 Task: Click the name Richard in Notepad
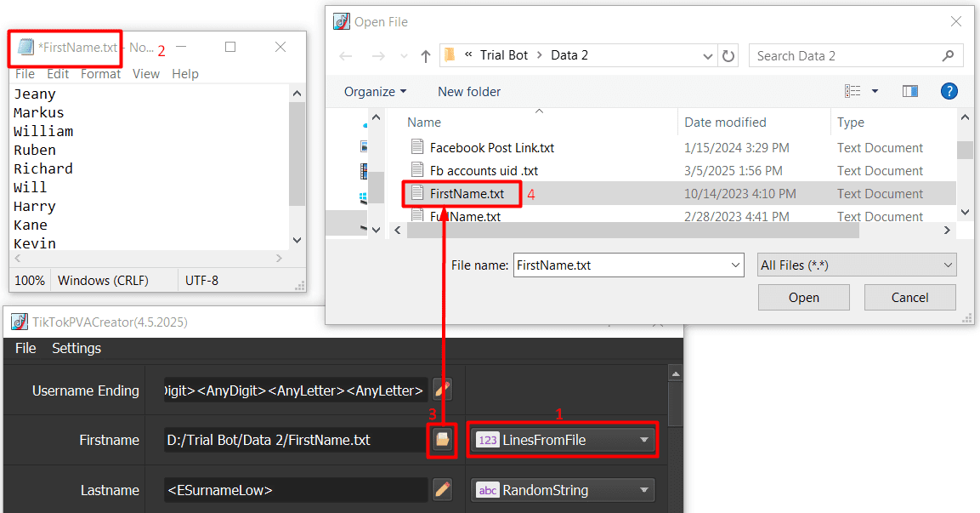[x=43, y=169]
